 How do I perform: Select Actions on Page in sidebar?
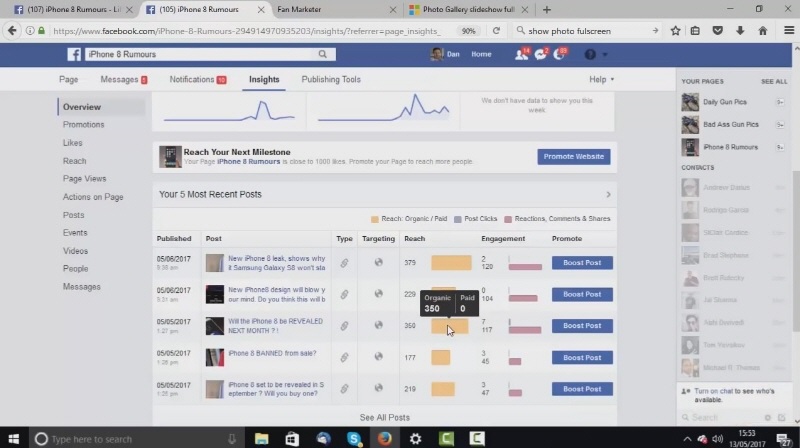(x=93, y=197)
